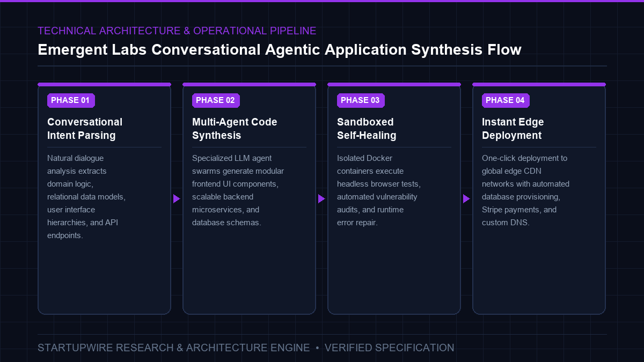Click the One-click deployment description text
This screenshot has height=362, width=644.
(525, 190)
